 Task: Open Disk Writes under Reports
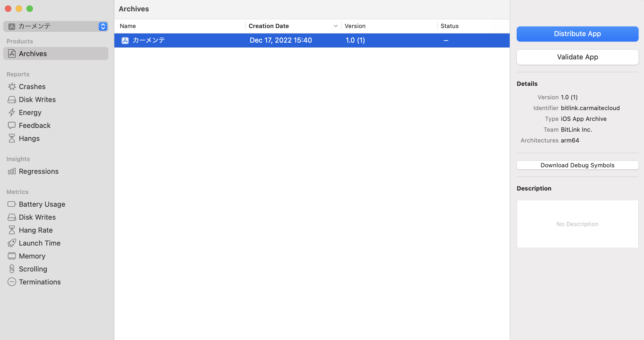37,100
